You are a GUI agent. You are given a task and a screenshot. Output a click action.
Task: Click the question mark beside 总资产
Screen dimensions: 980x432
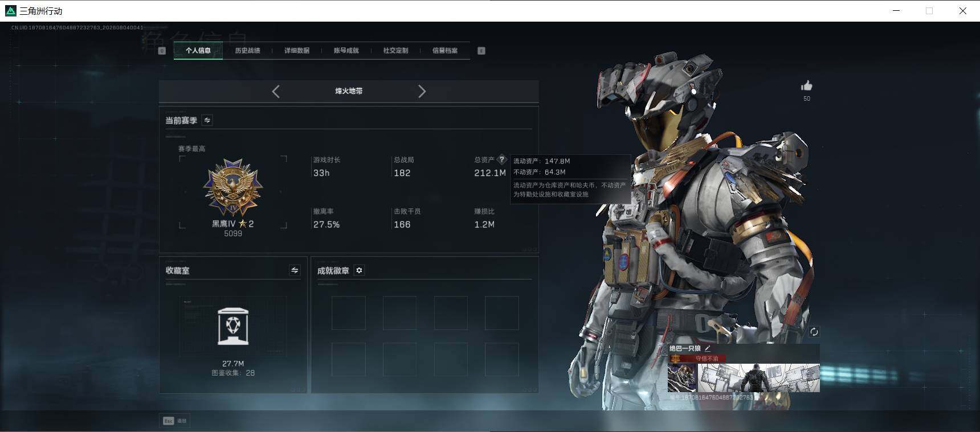[x=502, y=159]
